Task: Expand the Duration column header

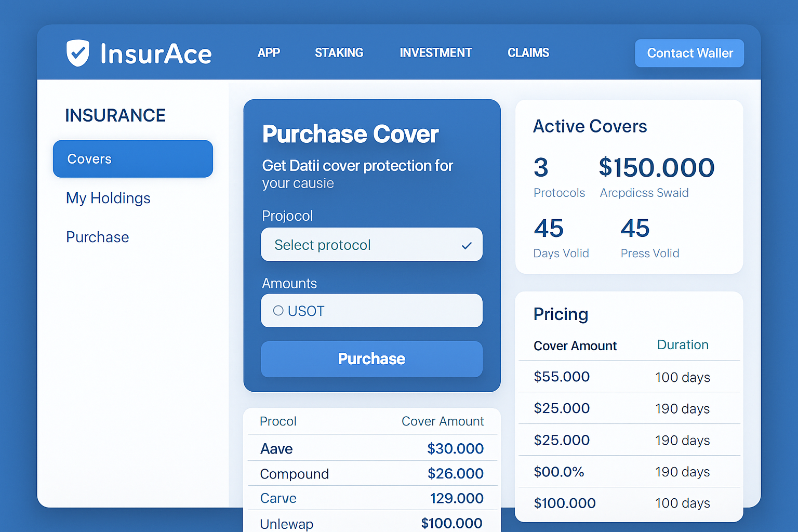Action: coord(682,344)
